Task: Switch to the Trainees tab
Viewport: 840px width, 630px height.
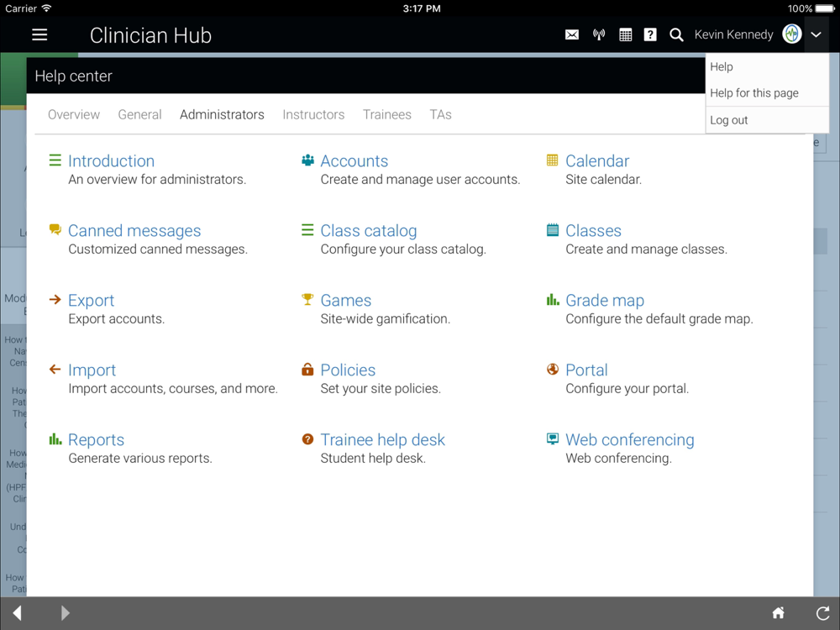Action: [x=386, y=114]
